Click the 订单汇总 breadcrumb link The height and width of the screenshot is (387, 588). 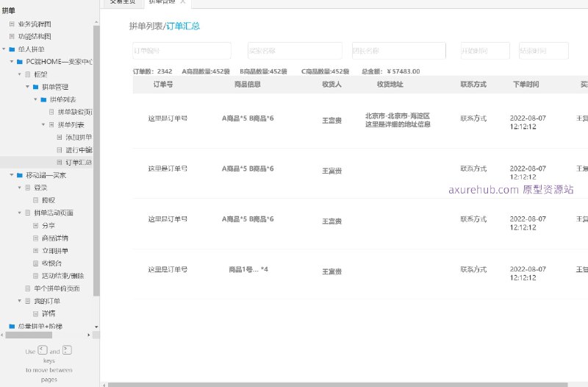[x=183, y=26]
